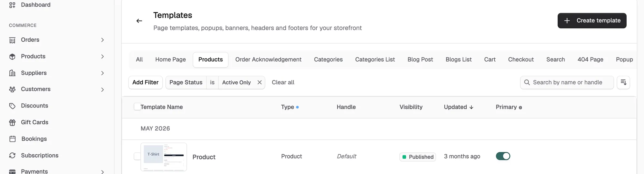
Task: Click the Default handle cell
Action: point(346,156)
